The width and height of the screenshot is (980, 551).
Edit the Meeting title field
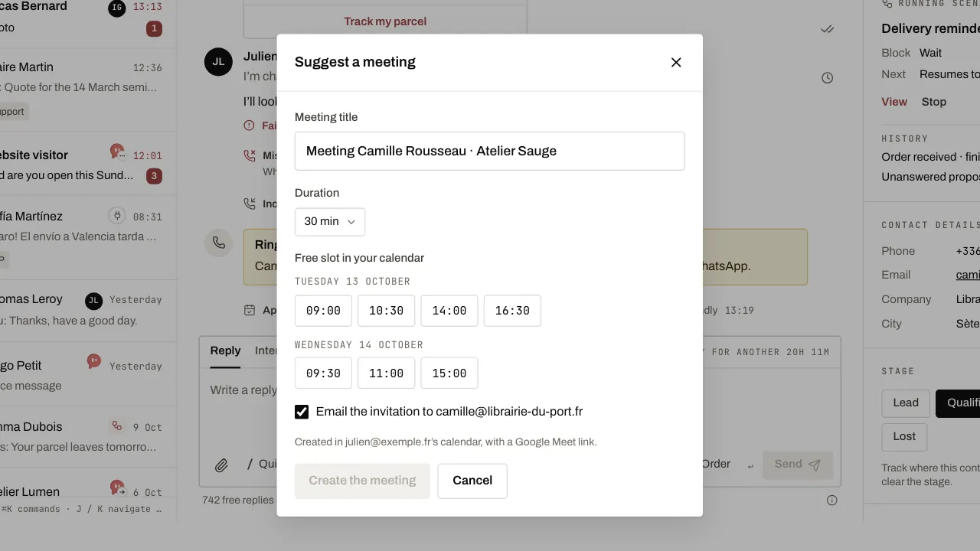(489, 151)
